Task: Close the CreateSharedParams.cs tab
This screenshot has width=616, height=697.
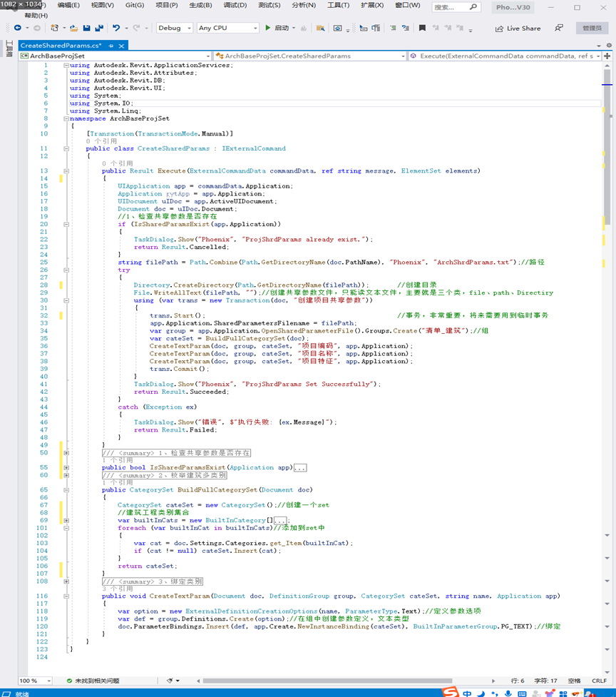Action: (121, 45)
